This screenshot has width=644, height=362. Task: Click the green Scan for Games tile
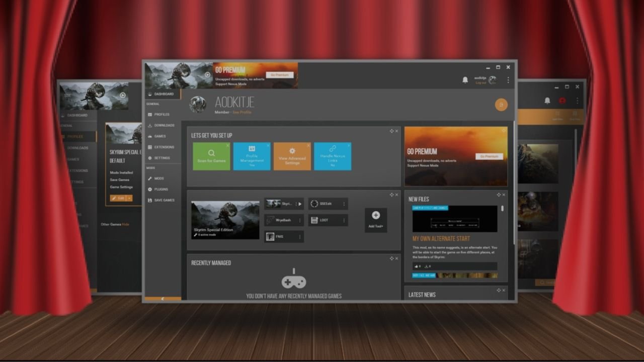pos(211,156)
